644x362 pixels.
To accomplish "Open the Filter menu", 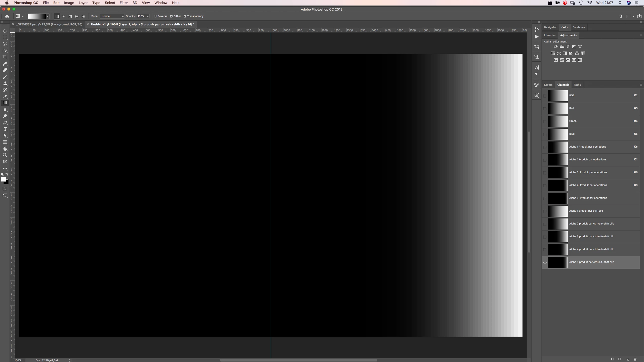I will click(x=124, y=3).
